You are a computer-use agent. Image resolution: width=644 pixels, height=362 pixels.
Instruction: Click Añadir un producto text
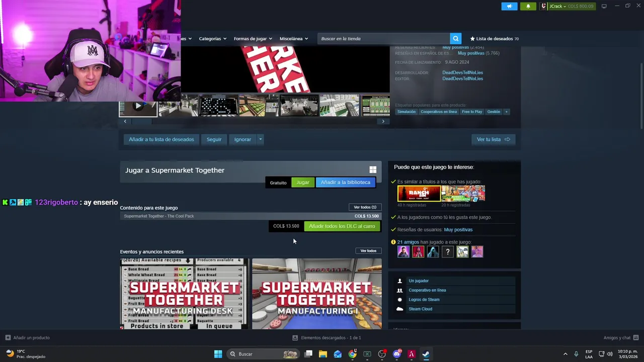click(x=31, y=338)
